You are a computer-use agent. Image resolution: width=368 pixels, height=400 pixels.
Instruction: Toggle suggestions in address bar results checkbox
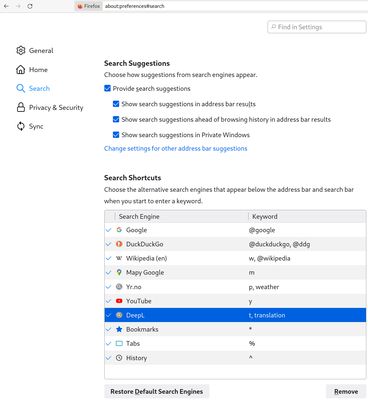(x=116, y=104)
